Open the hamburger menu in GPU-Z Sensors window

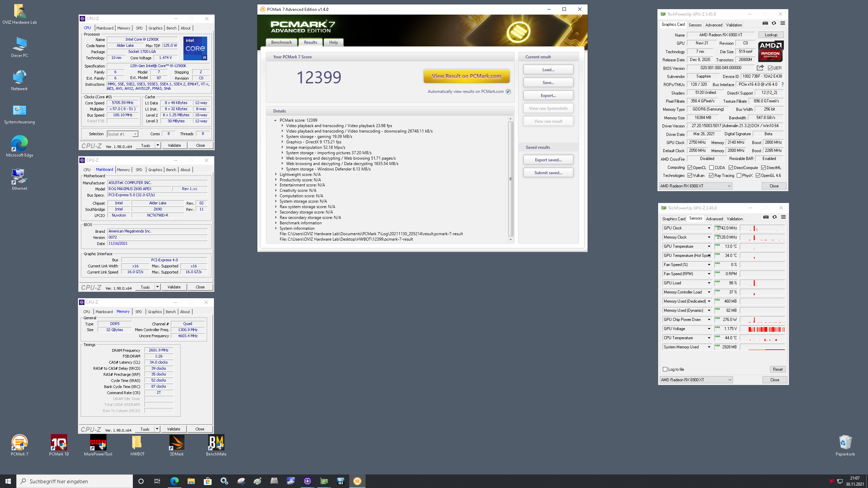(783, 217)
